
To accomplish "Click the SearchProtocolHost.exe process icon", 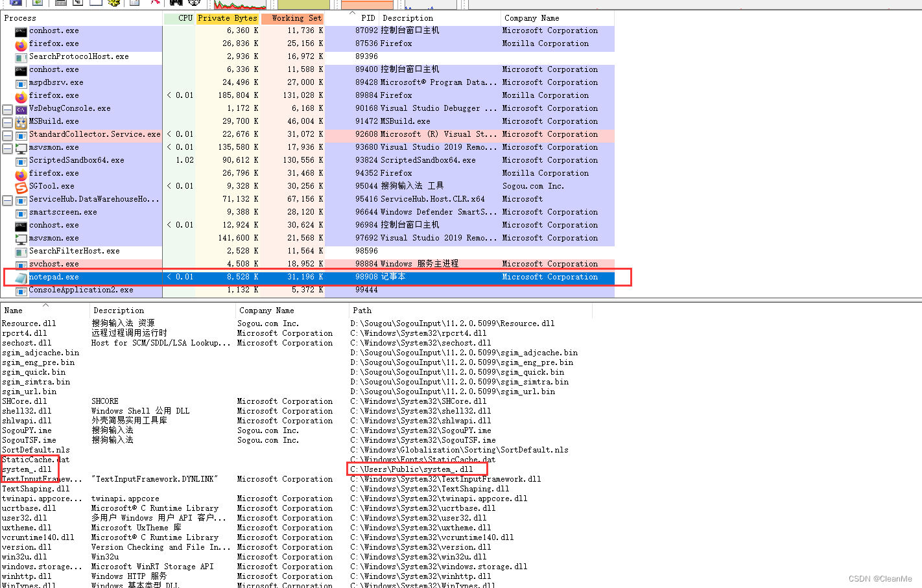I will pos(21,57).
